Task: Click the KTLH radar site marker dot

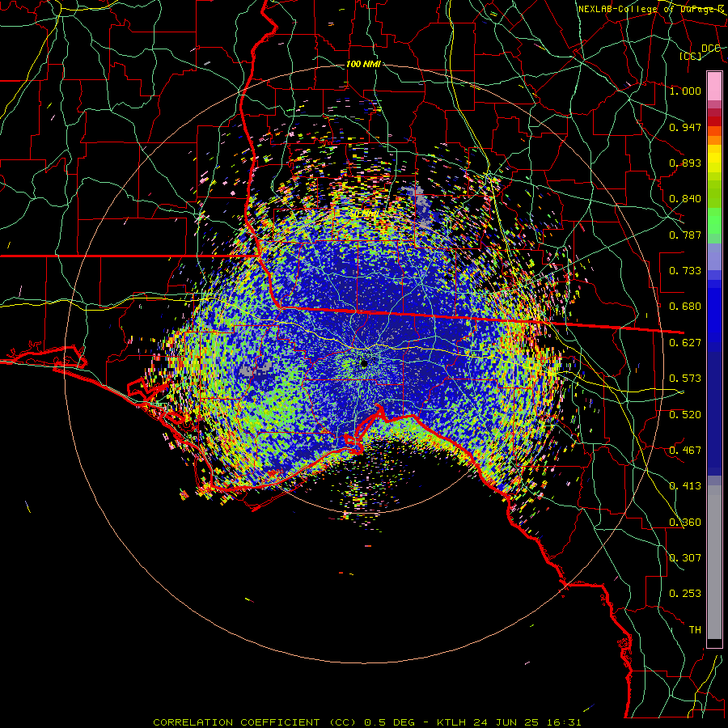Action: coord(364,363)
